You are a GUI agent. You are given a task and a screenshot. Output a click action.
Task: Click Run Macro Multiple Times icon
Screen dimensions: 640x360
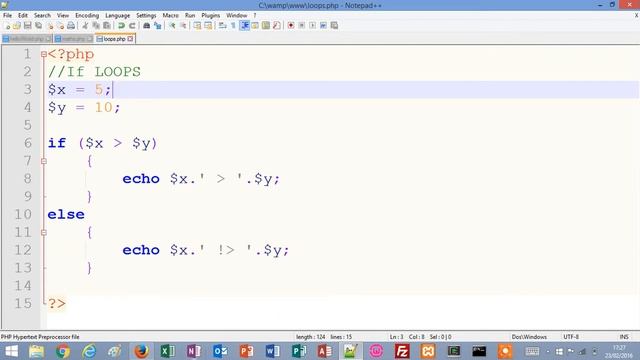pos(323,26)
